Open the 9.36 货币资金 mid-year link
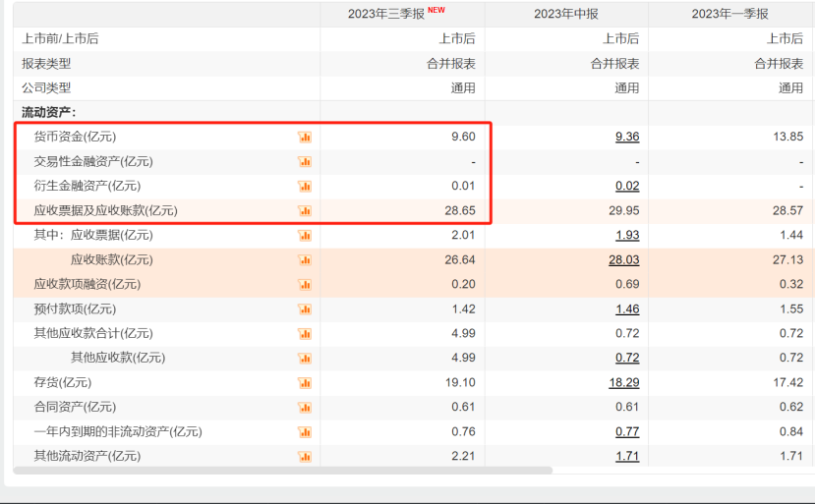 pos(627,137)
